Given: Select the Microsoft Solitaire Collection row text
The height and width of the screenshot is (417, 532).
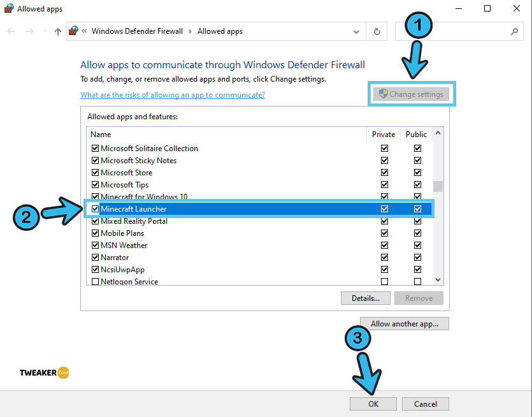Looking at the screenshot, I should pyautogui.click(x=149, y=149).
